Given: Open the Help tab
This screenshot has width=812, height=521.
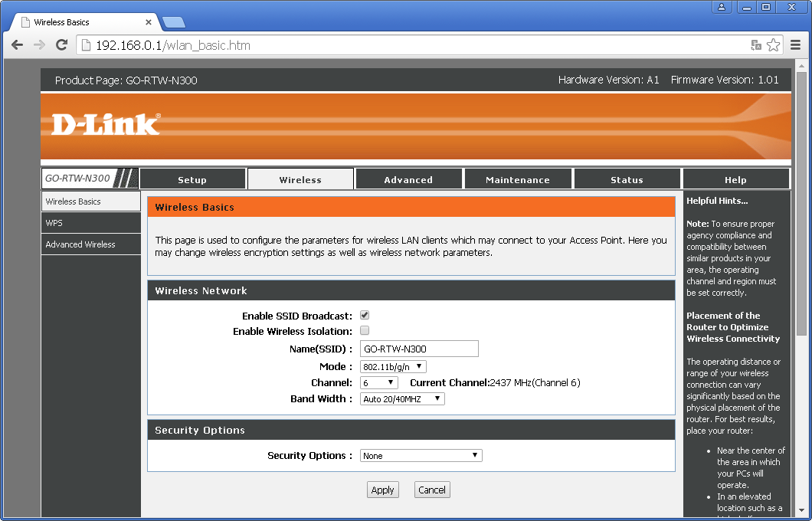Looking at the screenshot, I should click(x=736, y=180).
